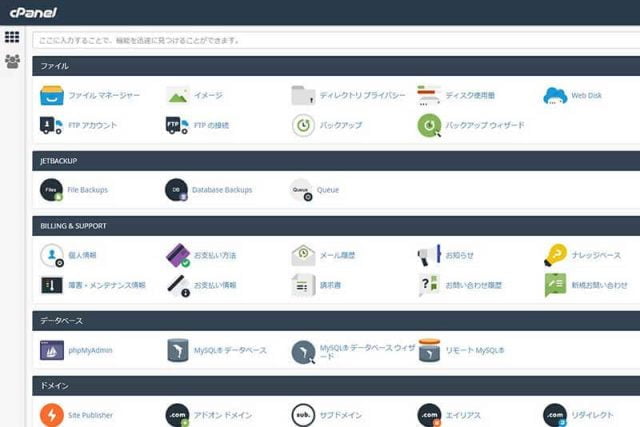Collapse the BILLING & SUPPORT section header
This screenshot has height=427, width=640.
[336, 226]
